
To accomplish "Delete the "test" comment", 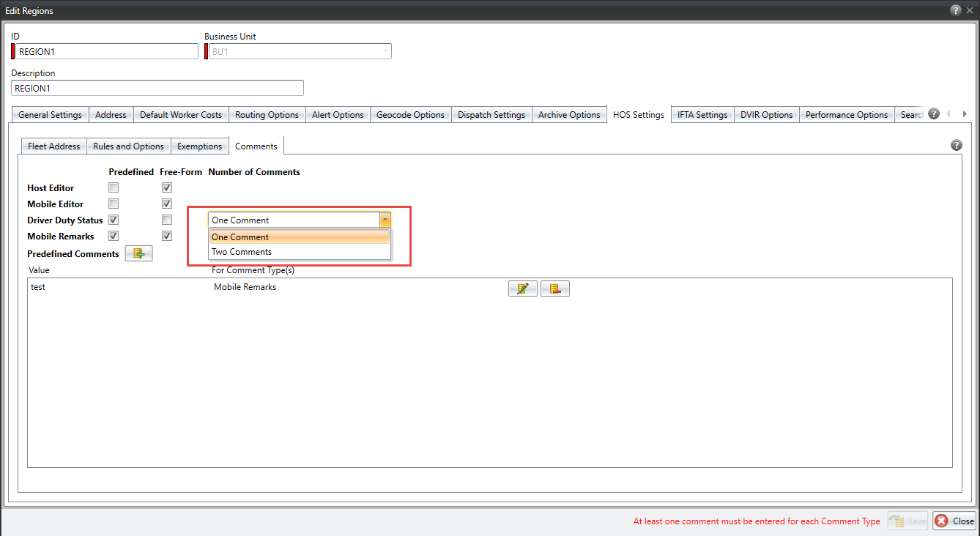I will pyautogui.click(x=554, y=288).
